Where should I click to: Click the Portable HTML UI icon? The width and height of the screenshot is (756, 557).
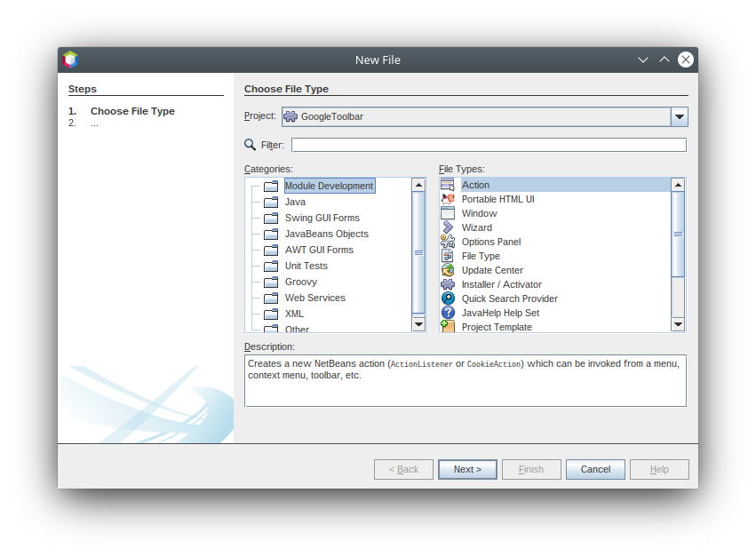(x=448, y=199)
